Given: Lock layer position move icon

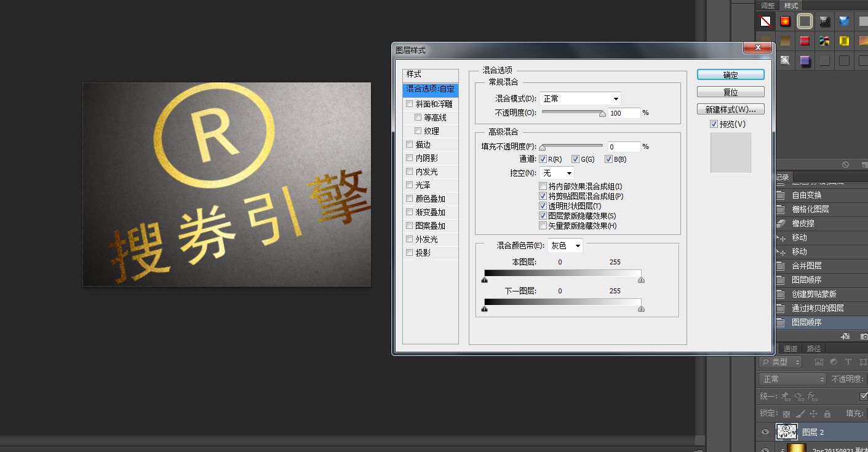Looking at the screenshot, I should (x=813, y=414).
